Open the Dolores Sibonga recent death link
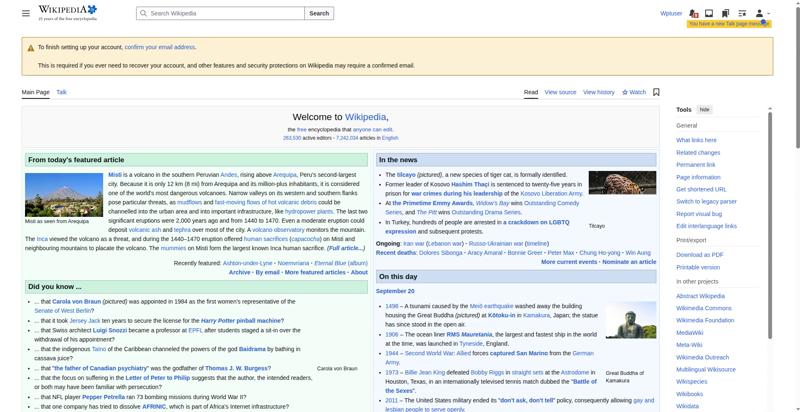800x412 pixels. [x=441, y=253]
